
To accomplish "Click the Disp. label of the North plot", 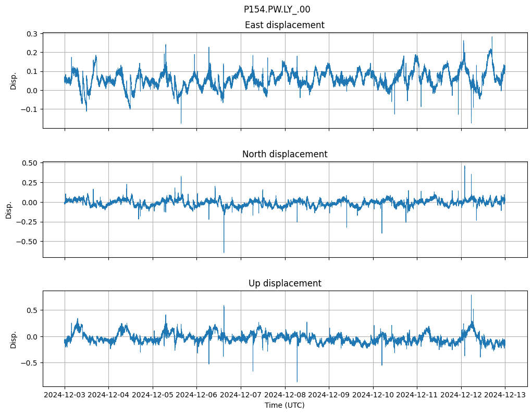I will [9, 210].
